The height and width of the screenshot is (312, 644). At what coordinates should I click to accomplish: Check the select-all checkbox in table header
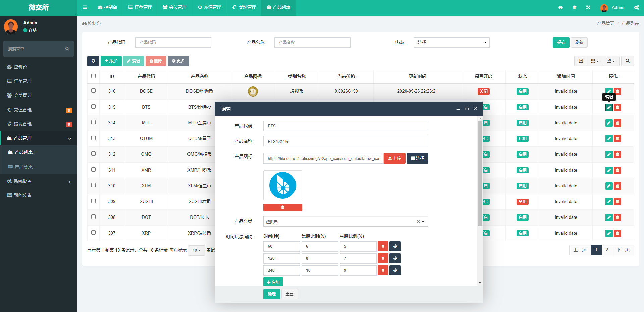pos(94,76)
